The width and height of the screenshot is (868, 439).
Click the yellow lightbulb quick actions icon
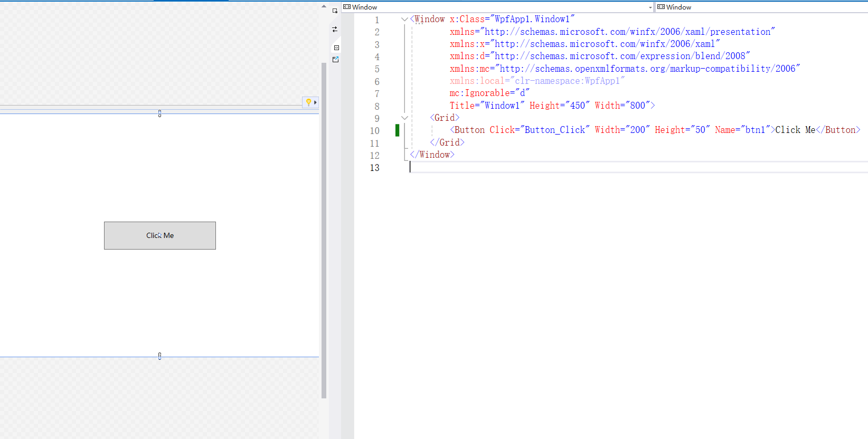(308, 102)
